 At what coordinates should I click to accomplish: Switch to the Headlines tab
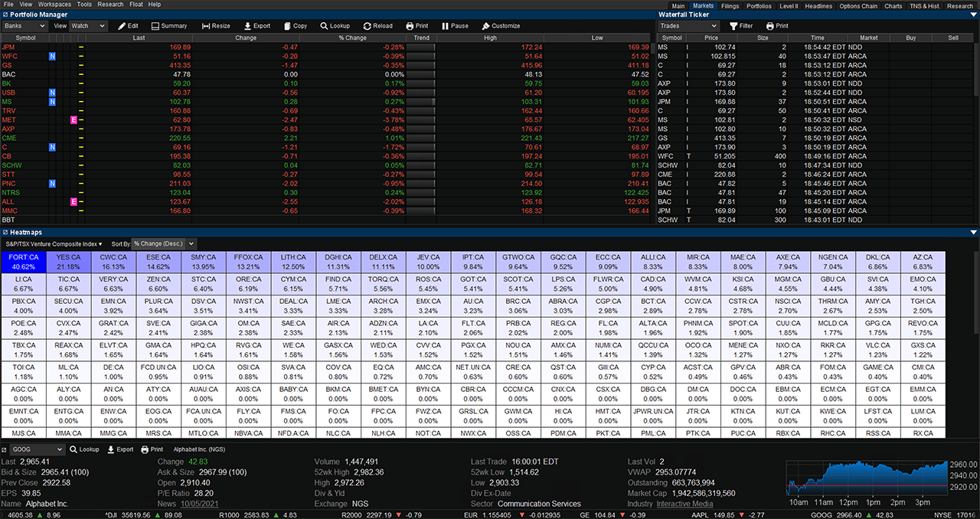point(818,6)
